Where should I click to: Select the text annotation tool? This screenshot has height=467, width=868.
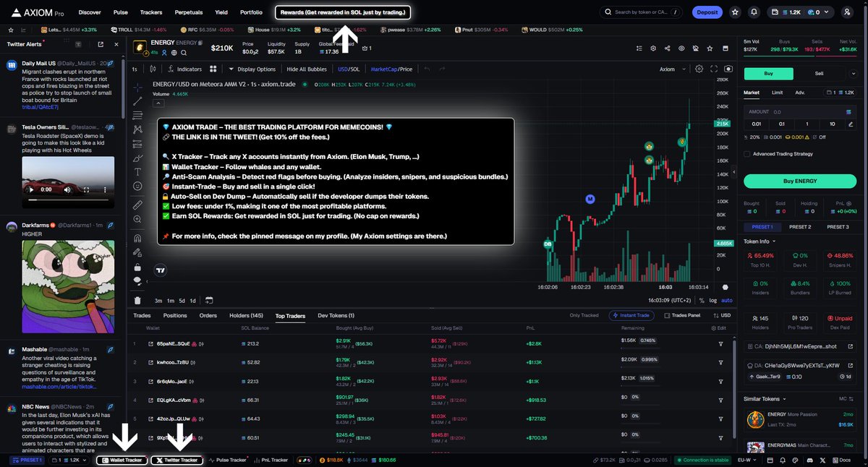(137, 172)
